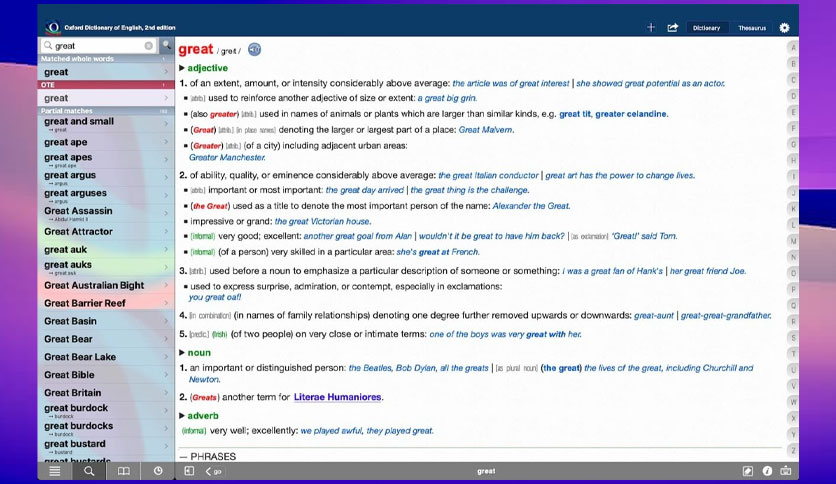
Task: Collapse the adverb section
Action: tap(182, 415)
